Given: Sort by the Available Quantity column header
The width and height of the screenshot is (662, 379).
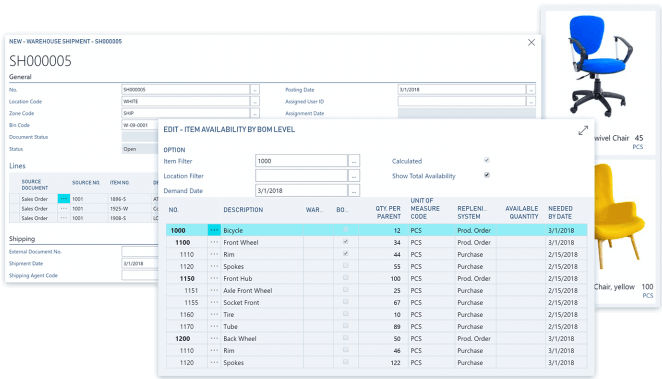Looking at the screenshot, I should pyautogui.click(x=522, y=212).
